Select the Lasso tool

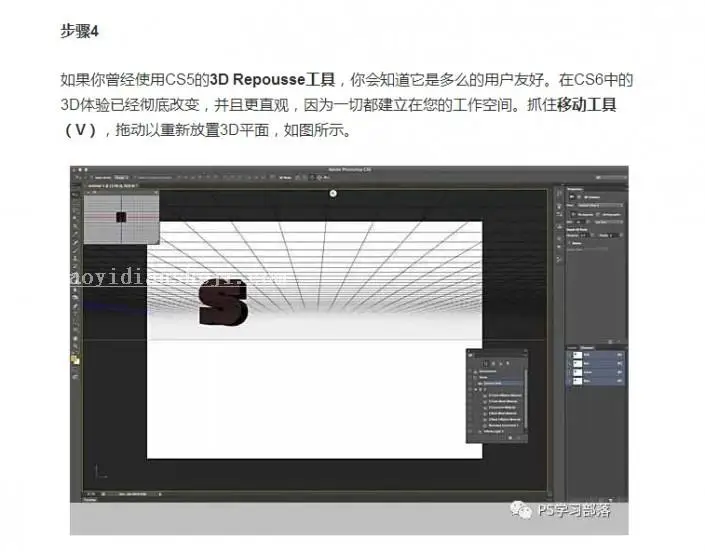pos(75,209)
